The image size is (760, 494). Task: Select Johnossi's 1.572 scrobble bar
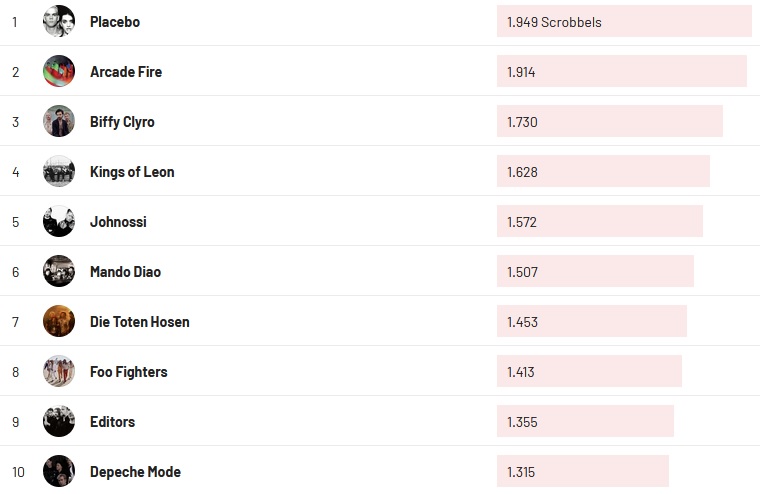(x=599, y=221)
